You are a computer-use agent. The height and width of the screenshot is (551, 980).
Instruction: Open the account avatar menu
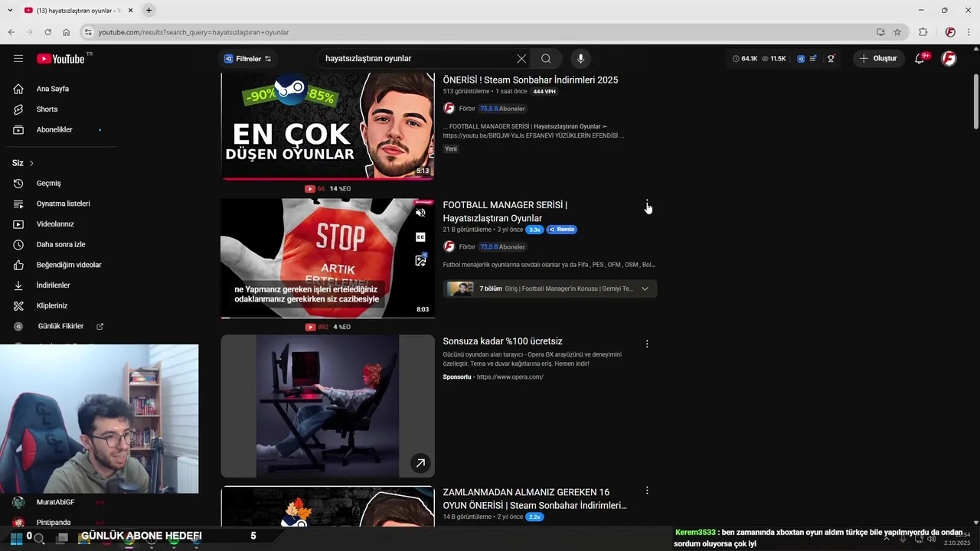point(949,59)
